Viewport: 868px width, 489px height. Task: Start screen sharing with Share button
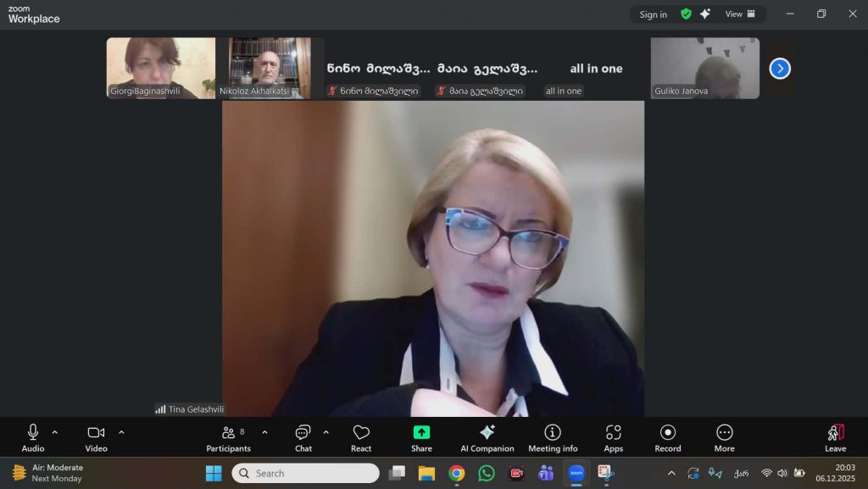(x=421, y=437)
